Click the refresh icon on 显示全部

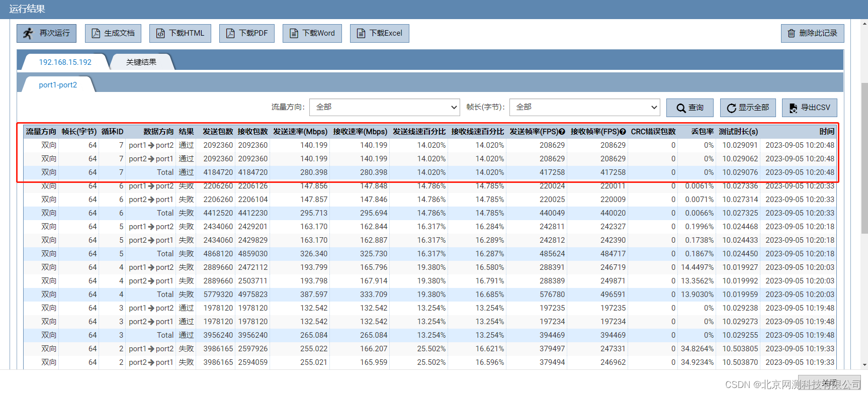[732, 108]
